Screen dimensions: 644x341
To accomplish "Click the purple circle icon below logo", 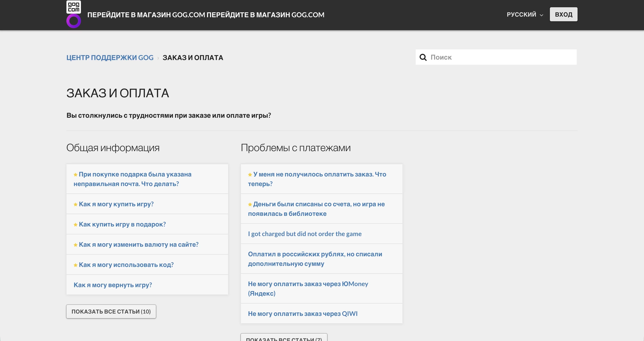I will click(x=73, y=21).
